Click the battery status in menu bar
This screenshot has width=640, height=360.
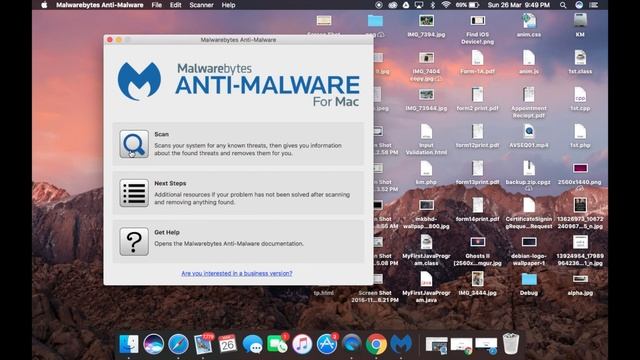click(467, 5)
